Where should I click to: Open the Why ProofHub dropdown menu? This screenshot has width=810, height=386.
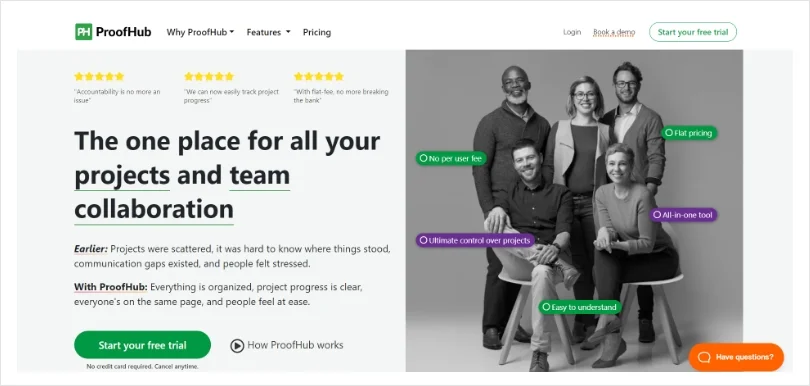[200, 32]
